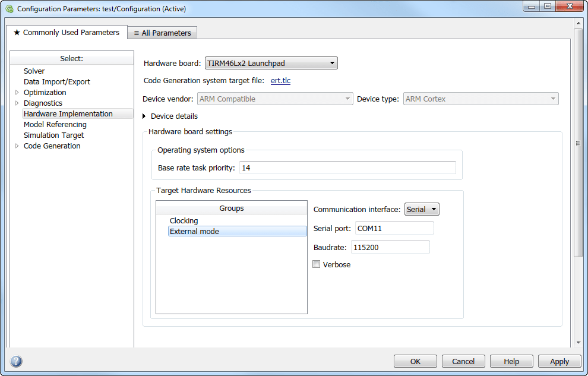Click inside the Serial port field
588x376 pixels.
394,228
